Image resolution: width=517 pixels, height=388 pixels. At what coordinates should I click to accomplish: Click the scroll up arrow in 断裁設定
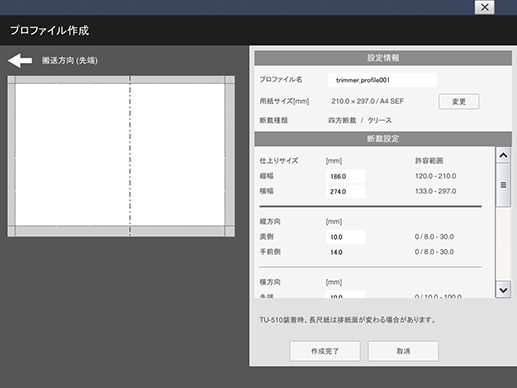pyautogui.click(x=503, y=155)
